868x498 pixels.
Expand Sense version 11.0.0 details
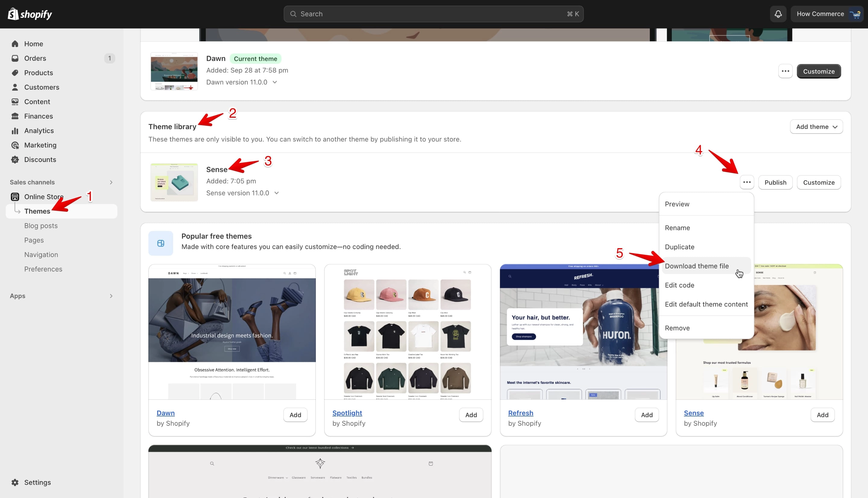click(277, 193)
